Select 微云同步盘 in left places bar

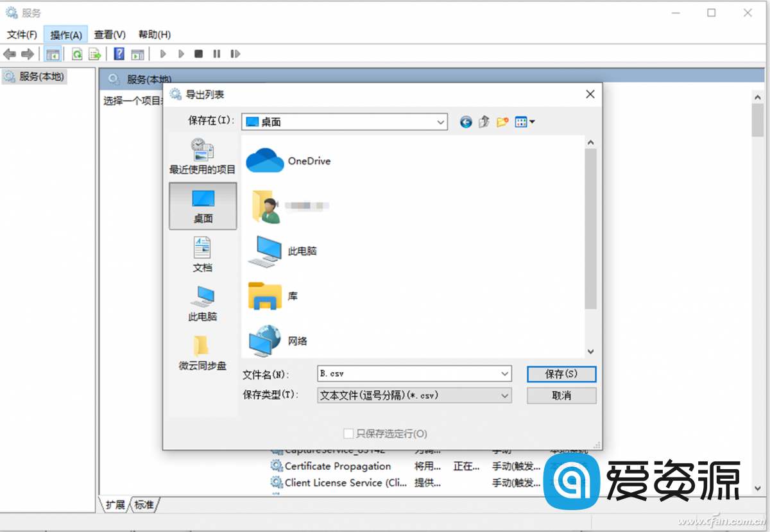click(x=202, y=353)
